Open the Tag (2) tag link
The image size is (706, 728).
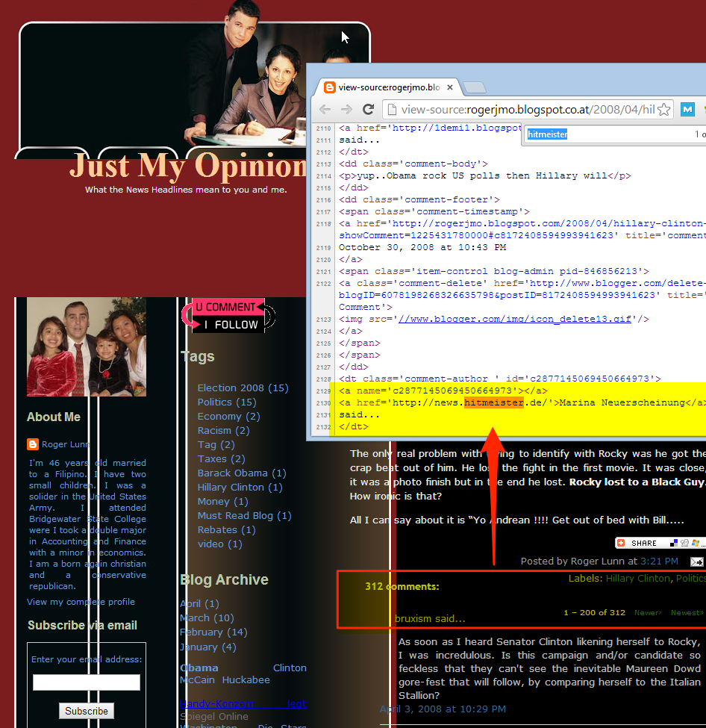click(216, 445)
